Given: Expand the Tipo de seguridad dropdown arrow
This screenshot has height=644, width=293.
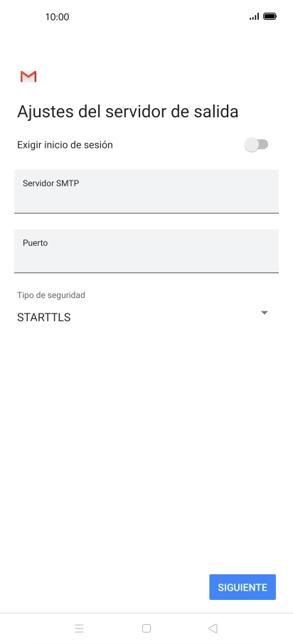Looking at the screenshot, I should pos(265,313).
